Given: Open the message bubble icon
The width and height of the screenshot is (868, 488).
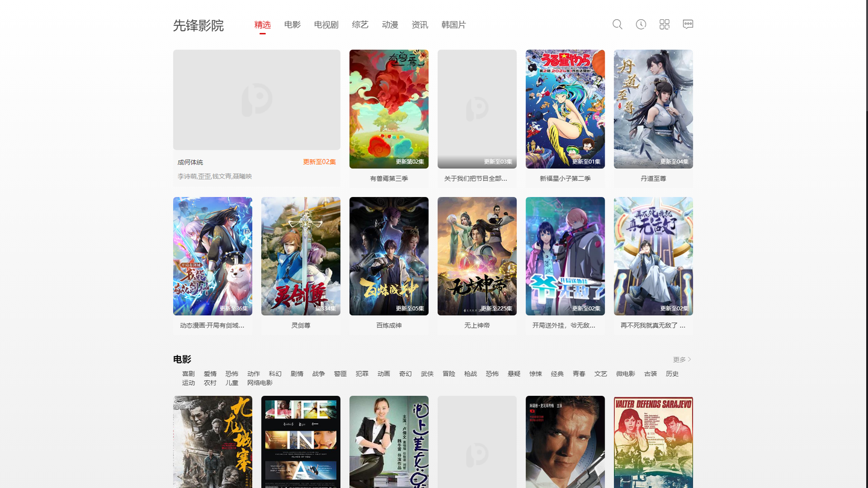Looking at the screenshot, I should pyautogui.click(x=688, y=24).
